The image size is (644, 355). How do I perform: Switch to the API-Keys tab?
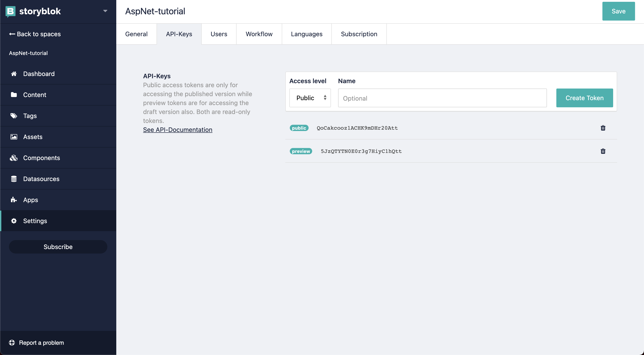click(179, 34)
